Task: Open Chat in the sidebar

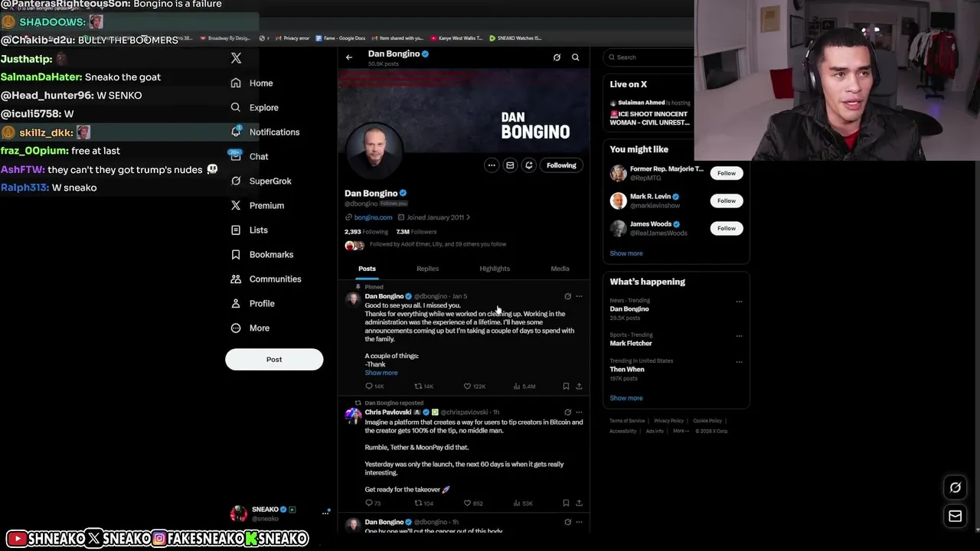Action: coord(249,156)
